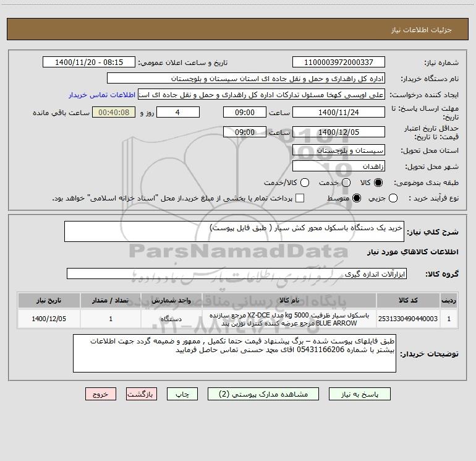Click the گروه کالا field ابزارآلات اندازه گیری
Screen dimensions: 476x461
pyautogui.click(x=237, y=274)
